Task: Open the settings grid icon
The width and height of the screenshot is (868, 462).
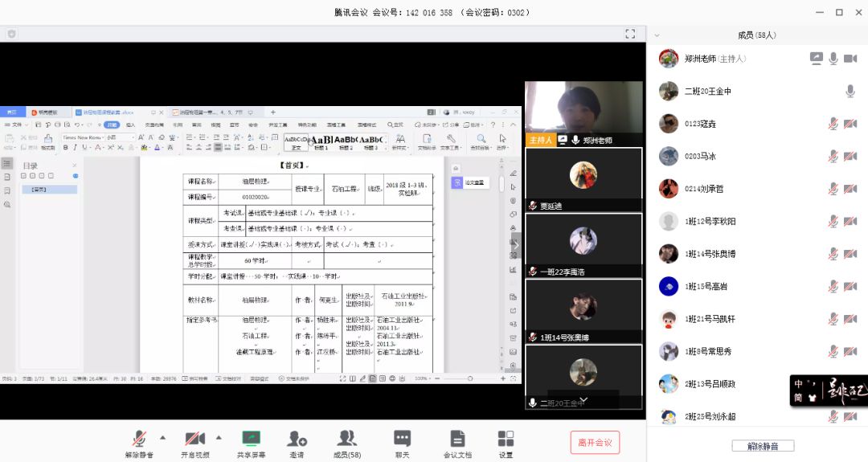Action: (x=506, y=439)
